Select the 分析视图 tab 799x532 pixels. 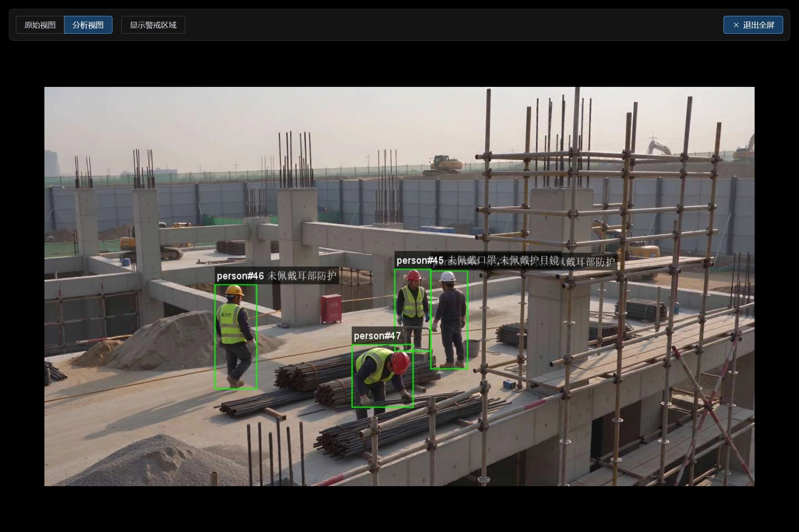coord(88,25)
